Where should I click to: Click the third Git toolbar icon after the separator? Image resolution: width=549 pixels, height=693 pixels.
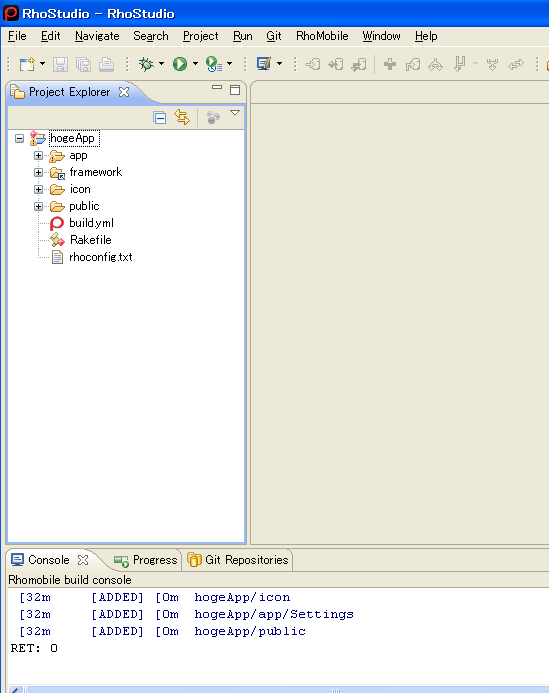pos(359,65)
